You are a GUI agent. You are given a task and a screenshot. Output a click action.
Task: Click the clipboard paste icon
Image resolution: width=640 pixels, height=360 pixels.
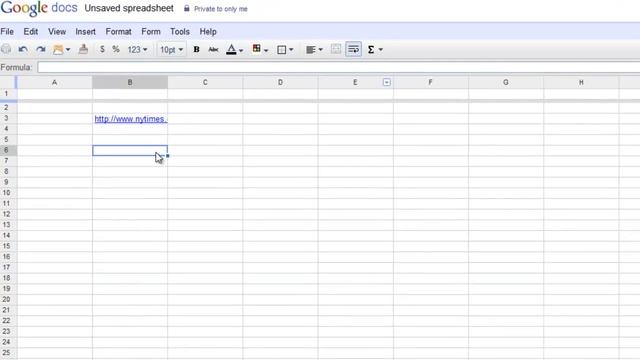tap(58, 49)
